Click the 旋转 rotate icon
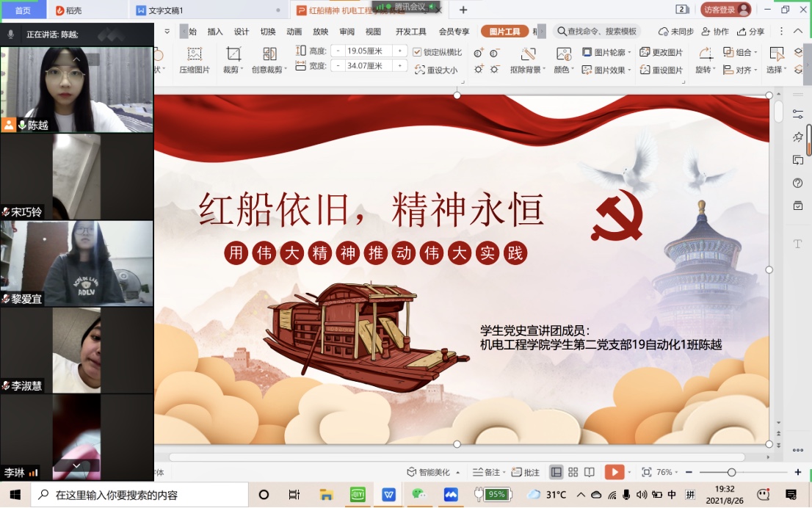Viewport: 812px width, 508px height. coord(705,54)
